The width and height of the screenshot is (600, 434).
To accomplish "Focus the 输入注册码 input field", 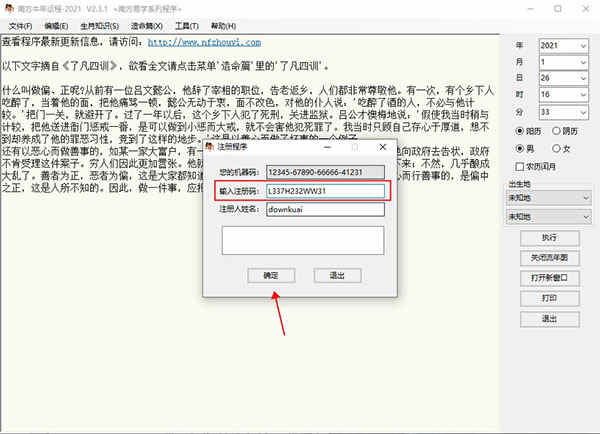I will point(325,191).
